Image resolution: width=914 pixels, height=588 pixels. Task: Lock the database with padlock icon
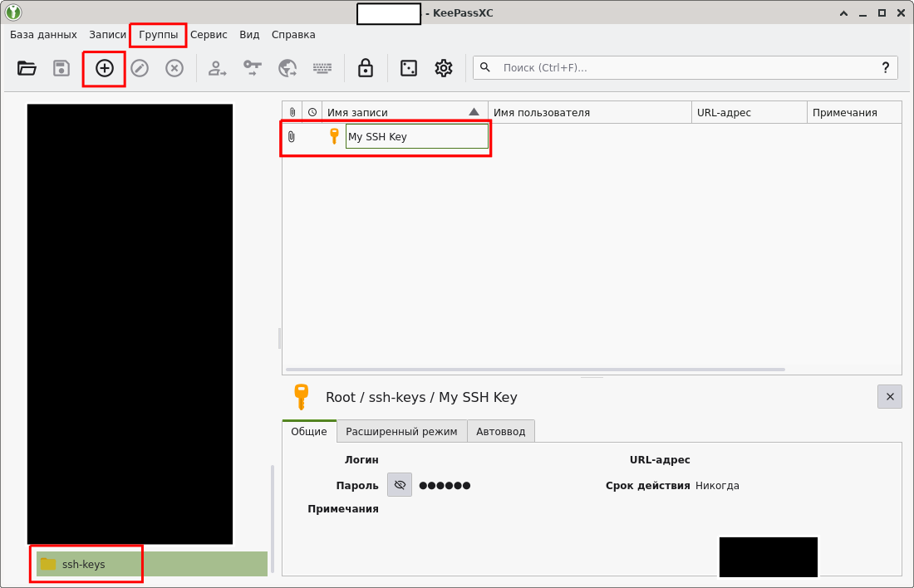click(x=365, y=68)
